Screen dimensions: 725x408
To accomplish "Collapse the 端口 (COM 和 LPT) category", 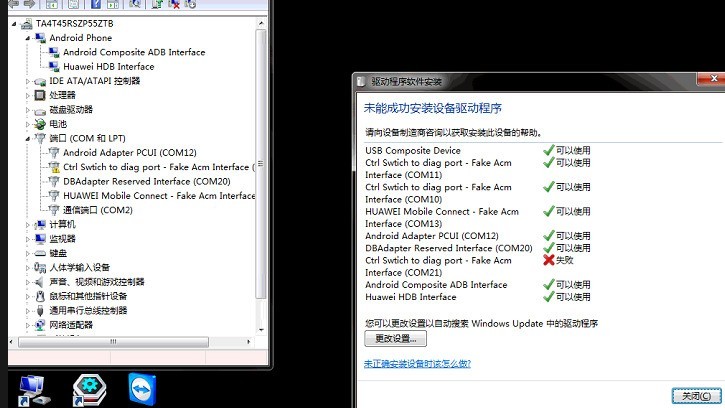I will point(28,138).
